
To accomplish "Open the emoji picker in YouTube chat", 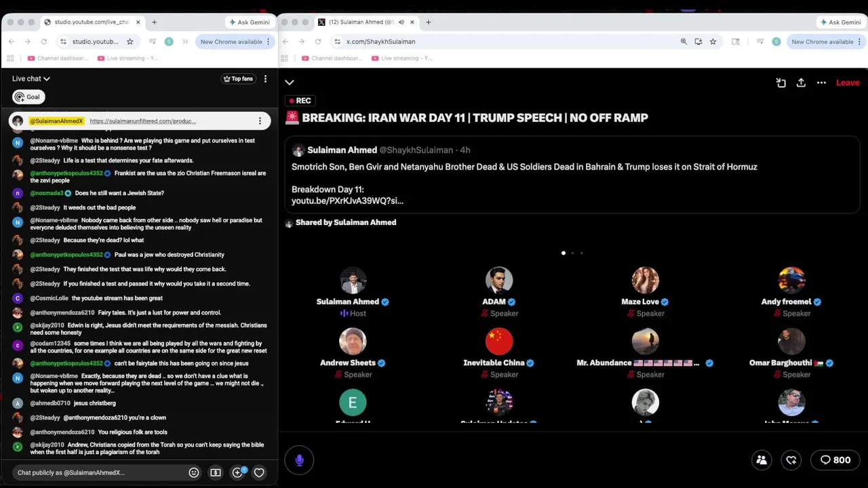I will tap(194, 472).
